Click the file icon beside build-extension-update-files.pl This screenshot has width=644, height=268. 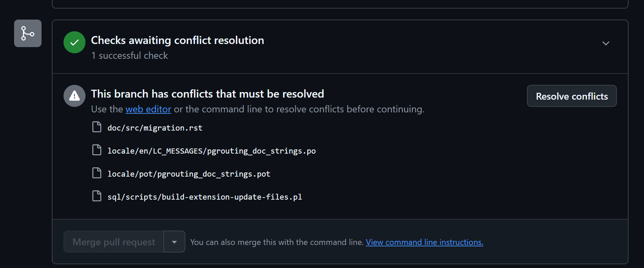pos(97,196)
